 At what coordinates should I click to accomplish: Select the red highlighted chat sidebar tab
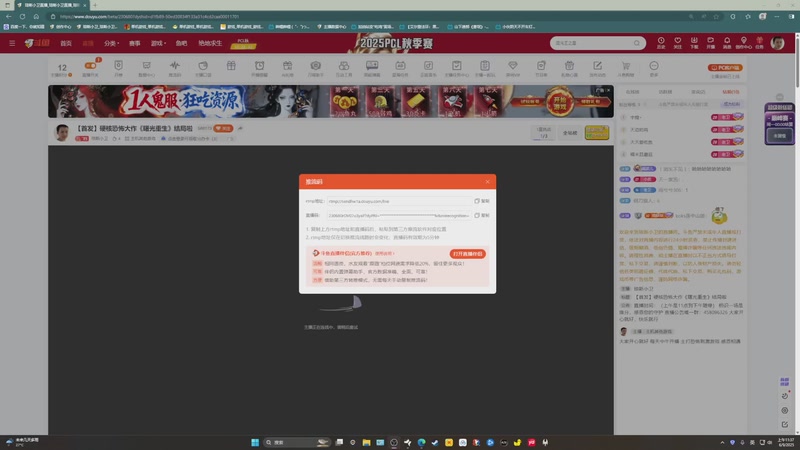tap(731, 92)
